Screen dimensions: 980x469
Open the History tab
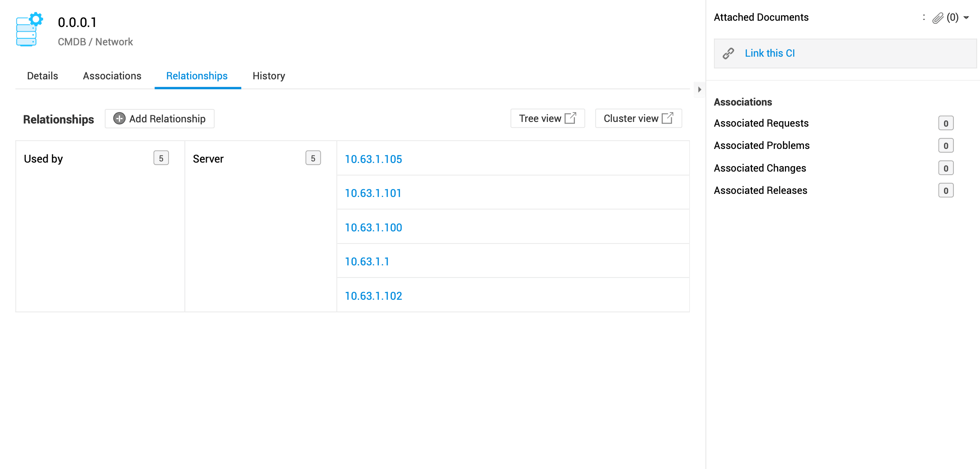click(269, 76)
